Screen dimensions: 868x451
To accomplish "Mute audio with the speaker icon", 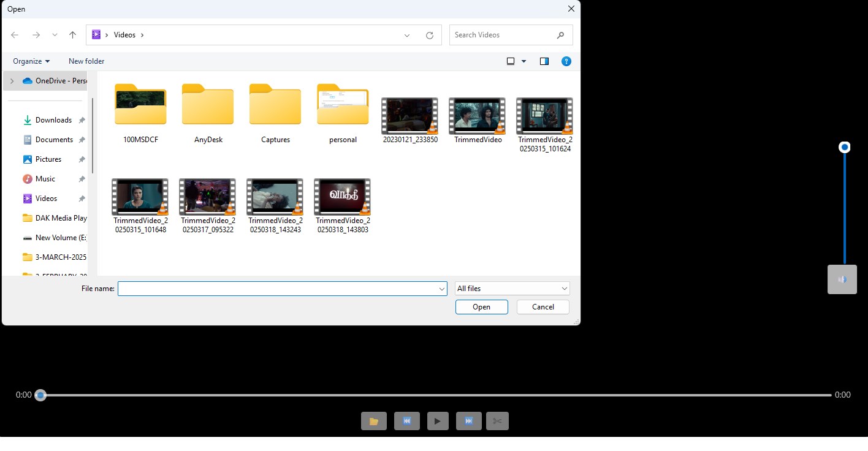I will 842,279.
